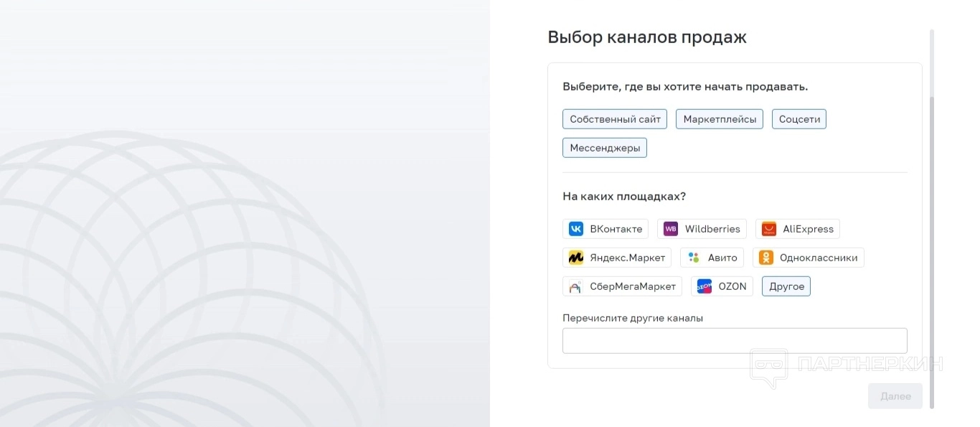
Task: Focus the Перечислите другие каналы text field
Action: [735, 341]
